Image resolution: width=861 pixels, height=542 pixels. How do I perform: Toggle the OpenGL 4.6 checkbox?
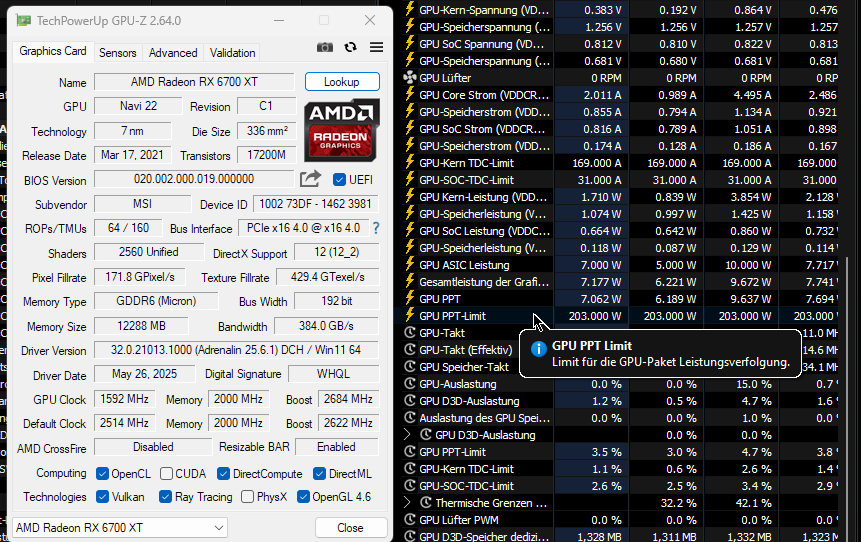[x=303, y=497]
